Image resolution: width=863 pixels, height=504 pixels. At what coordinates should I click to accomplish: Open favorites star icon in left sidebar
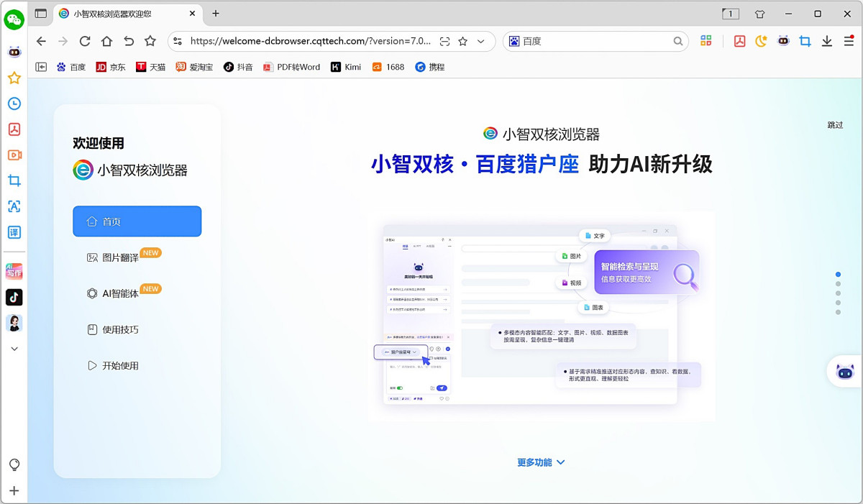(x=14, y=78)
